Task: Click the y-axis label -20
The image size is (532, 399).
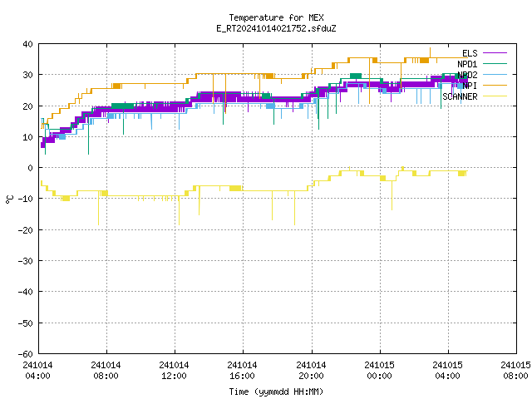Action: [x=26, y=230]
